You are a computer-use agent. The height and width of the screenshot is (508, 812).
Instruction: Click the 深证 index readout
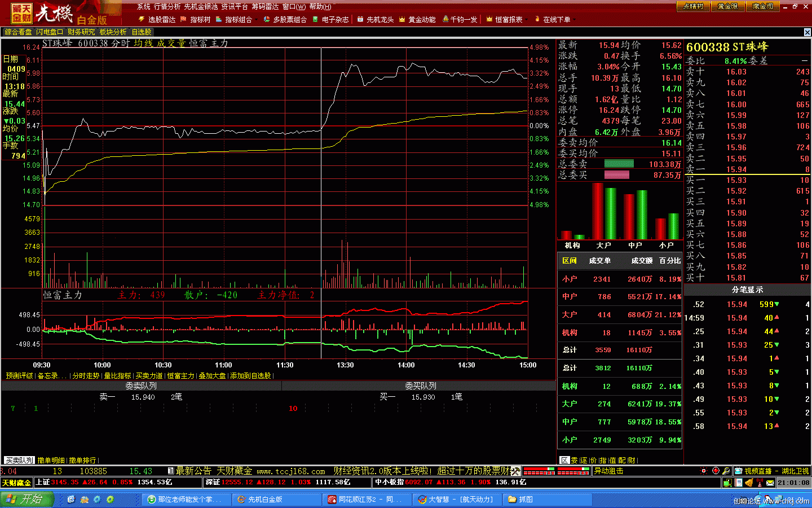pyautogui.click(x=286, y=483)
